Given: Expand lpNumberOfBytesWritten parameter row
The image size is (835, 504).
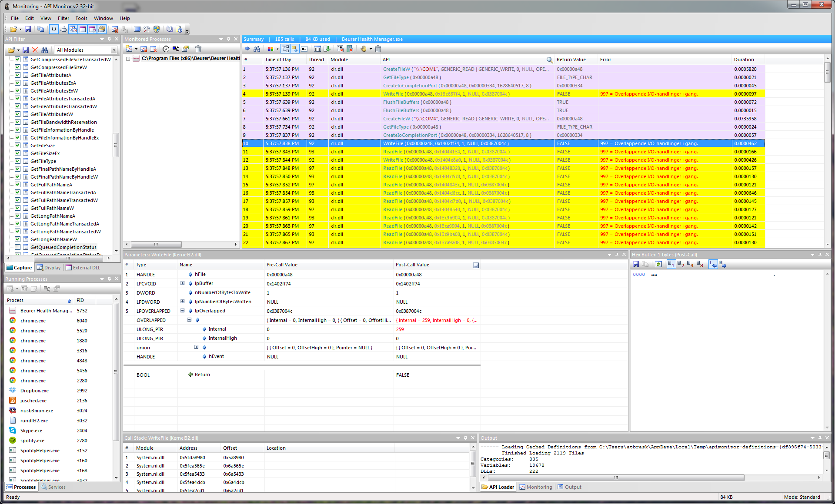Looking at the screenshot, I should [x=183, y=302].
